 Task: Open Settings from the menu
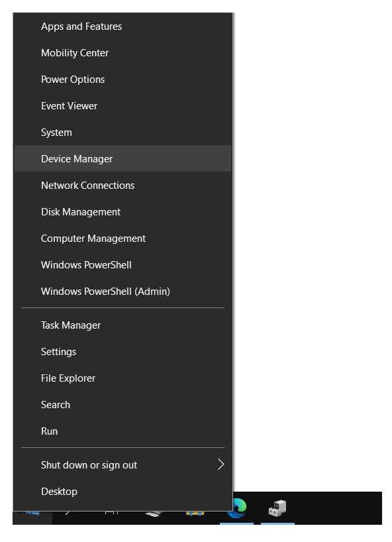point(122,352)
